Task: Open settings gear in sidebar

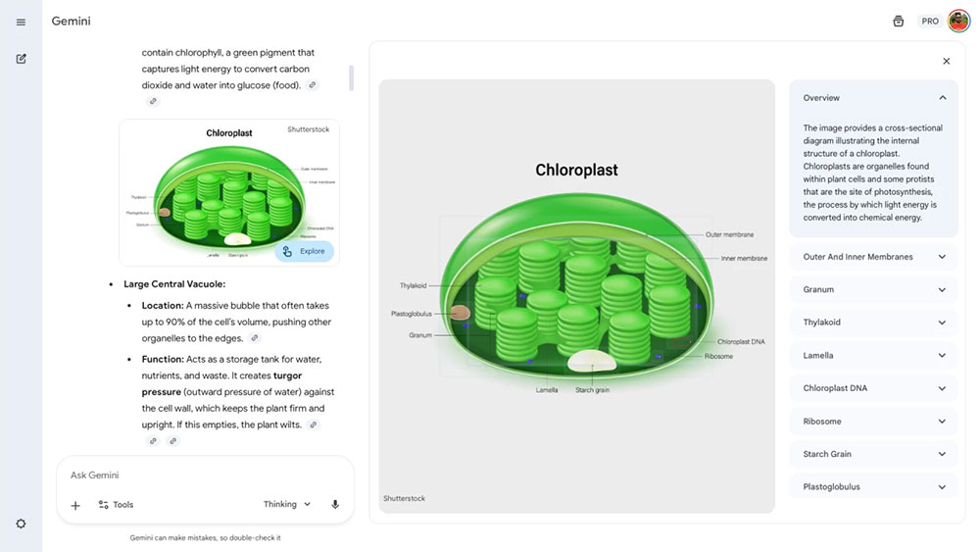Action: click(x=22, y=524)
